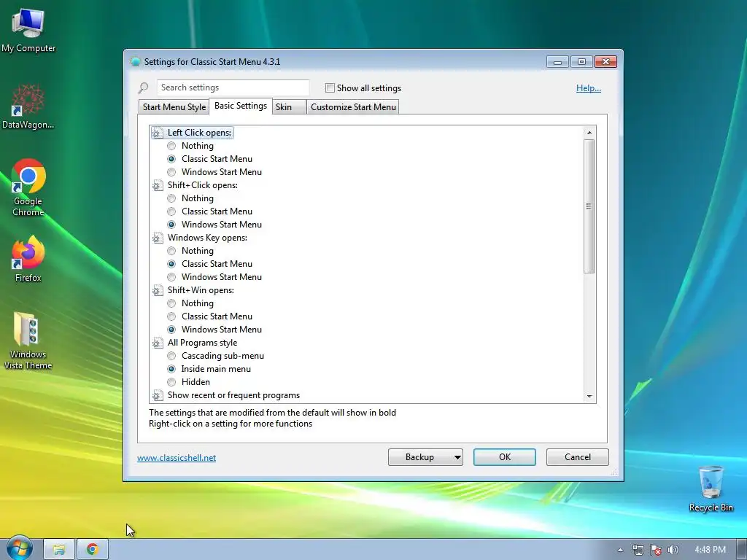Click the gear icon beside Shift+Win opens
The width and height of the screenshot is (747, 560).
158,290
